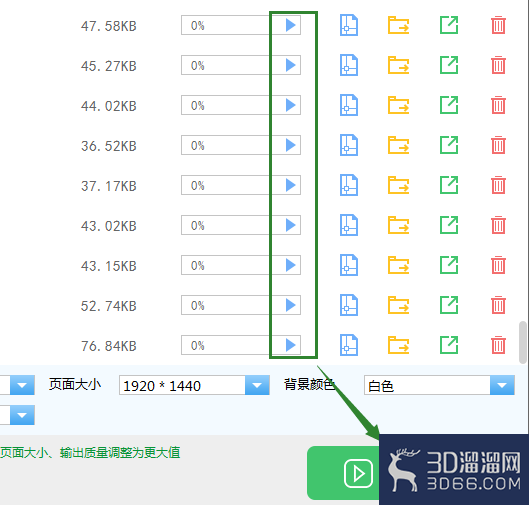Click the large green batch convert button
This screenshot has height=505, width=529.
(x=343, y=473)
